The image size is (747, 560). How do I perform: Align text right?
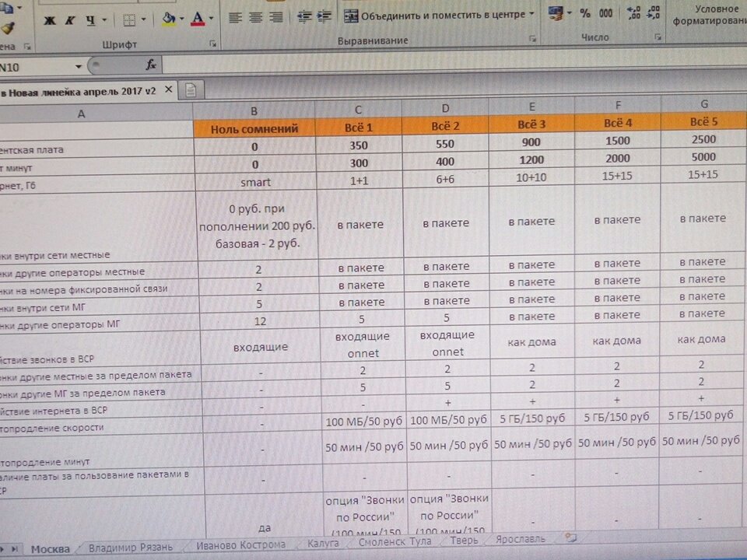coord(276,18)
